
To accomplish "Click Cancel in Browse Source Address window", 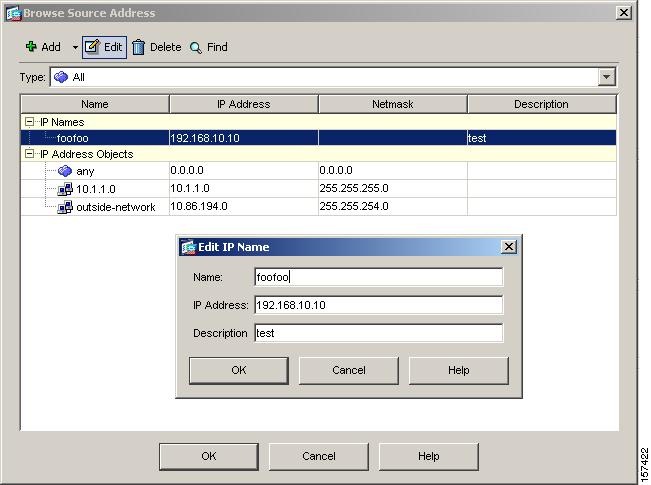I will [319, 456].
